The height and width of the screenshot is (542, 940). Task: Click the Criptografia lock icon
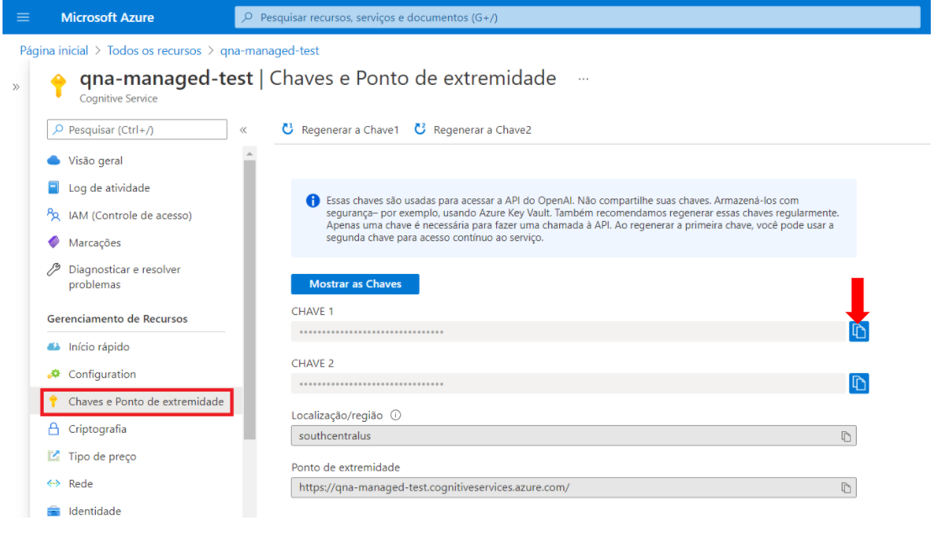pyautogui.click(x=53, y=429)
